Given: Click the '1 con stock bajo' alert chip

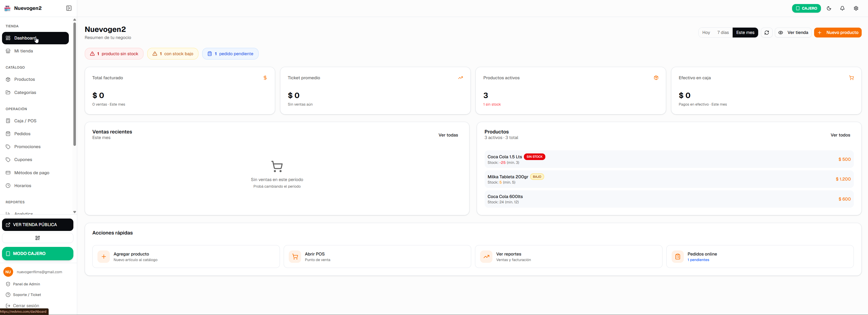Looking at the screenshot, I should (173, 54).
